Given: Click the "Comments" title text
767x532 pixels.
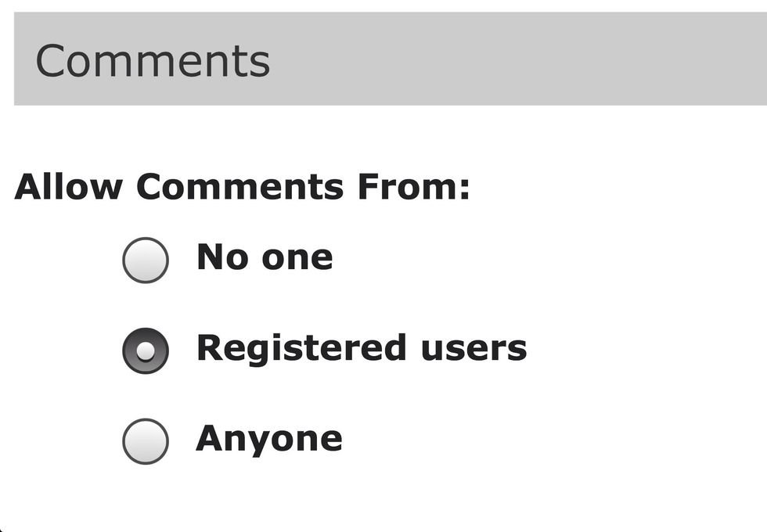Looking at the screenshot, I should click(153, 60).
